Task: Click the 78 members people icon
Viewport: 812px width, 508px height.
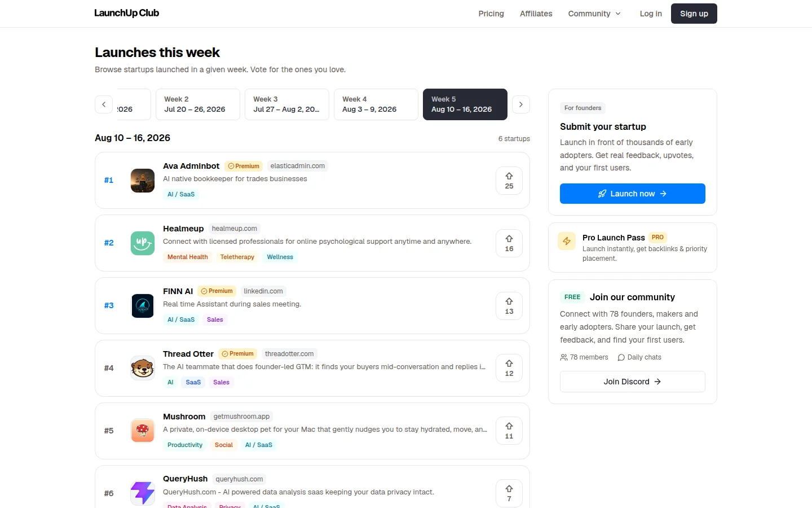Action: pos(564,357)
